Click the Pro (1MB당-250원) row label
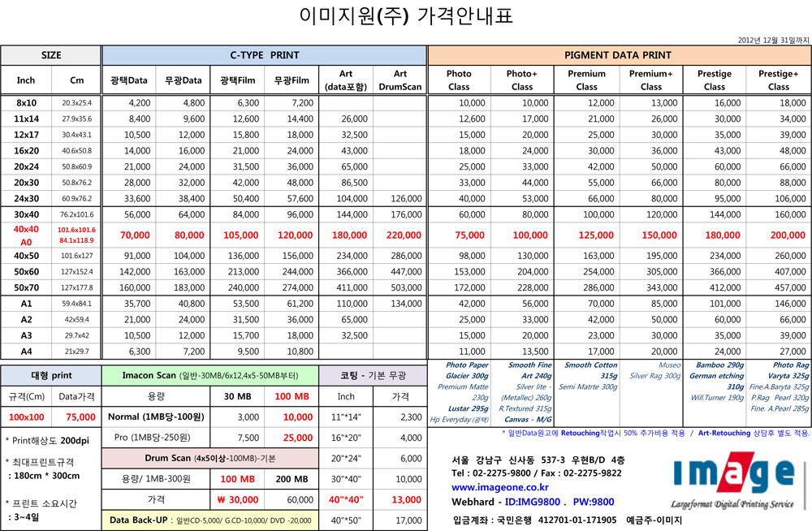This screenshot has height=531, width=812. coord(153,438)
